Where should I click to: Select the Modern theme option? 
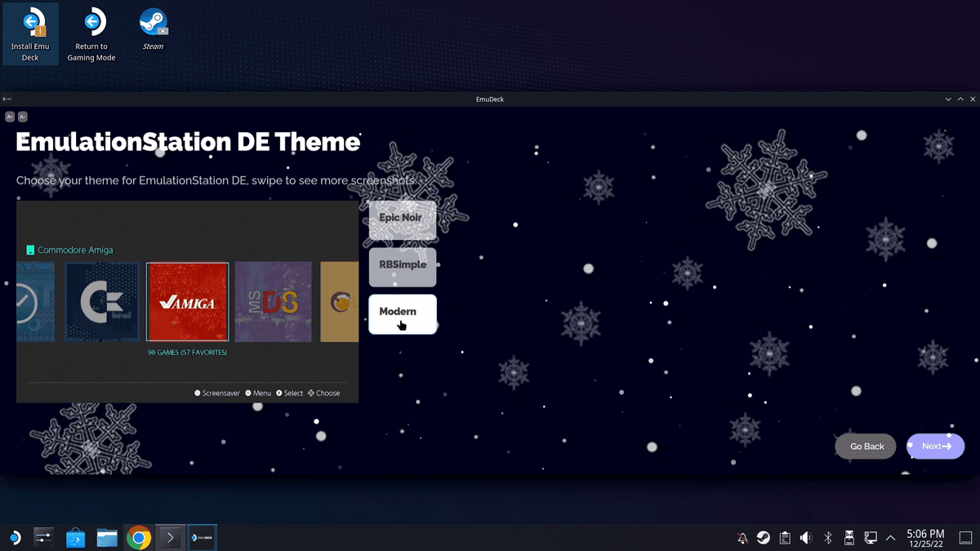coord(403,314)
